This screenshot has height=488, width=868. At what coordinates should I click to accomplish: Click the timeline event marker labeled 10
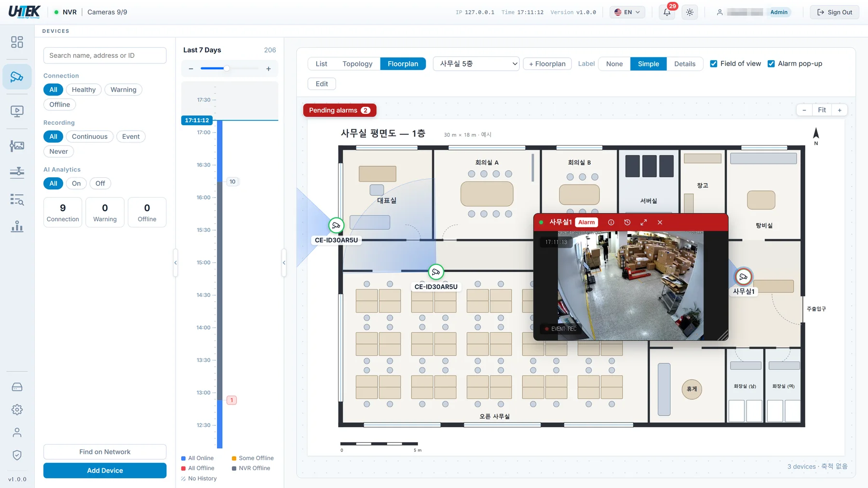coord(232,182)
